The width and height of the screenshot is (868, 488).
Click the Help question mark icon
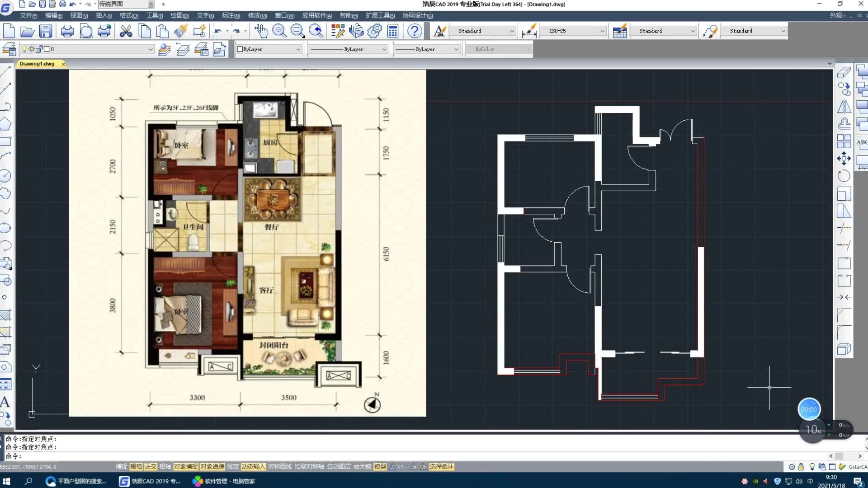[415, 31]
